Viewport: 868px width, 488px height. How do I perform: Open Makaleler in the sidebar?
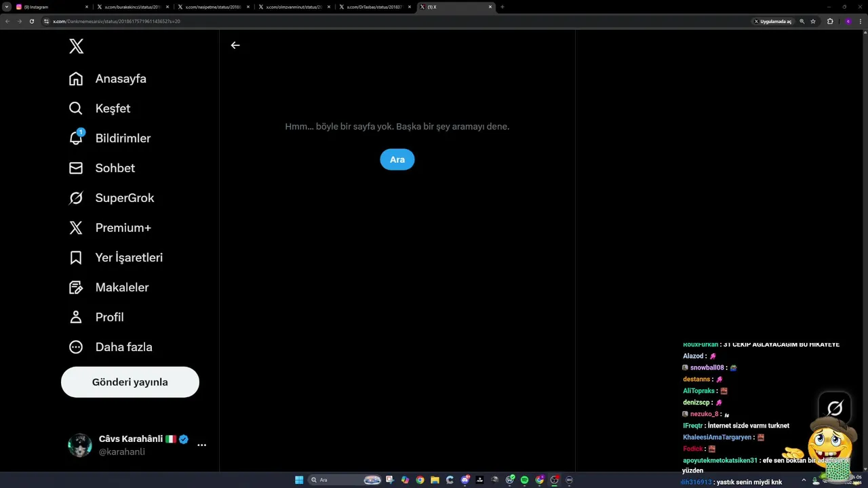coord(108,287)
